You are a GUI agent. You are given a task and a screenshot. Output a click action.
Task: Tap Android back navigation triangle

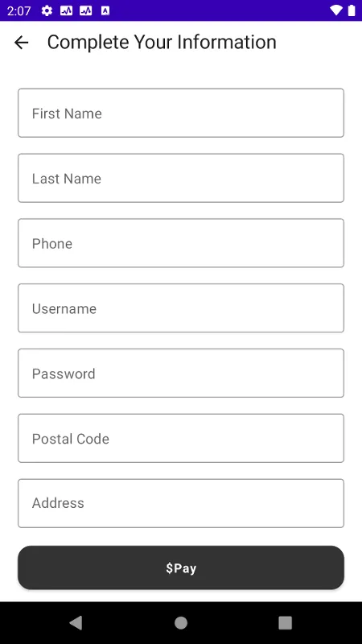[x=76, y=622]
